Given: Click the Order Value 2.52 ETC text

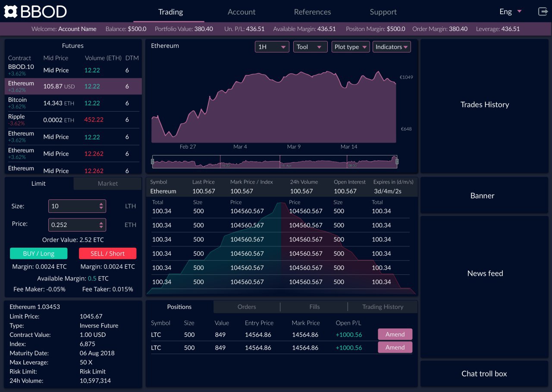Looking at the screenshot, I should (x=73, y=240).
